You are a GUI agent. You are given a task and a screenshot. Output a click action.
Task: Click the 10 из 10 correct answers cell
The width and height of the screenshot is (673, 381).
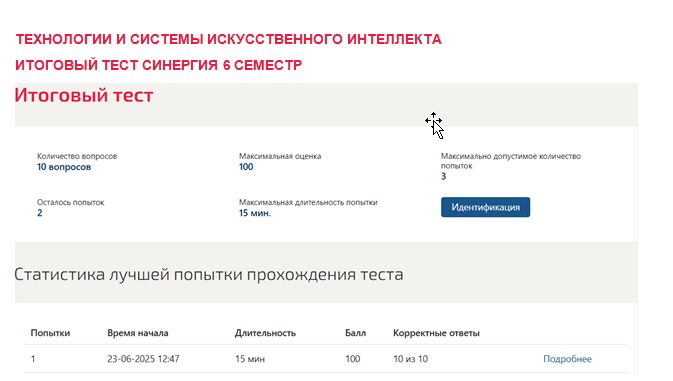pos(410,359)
